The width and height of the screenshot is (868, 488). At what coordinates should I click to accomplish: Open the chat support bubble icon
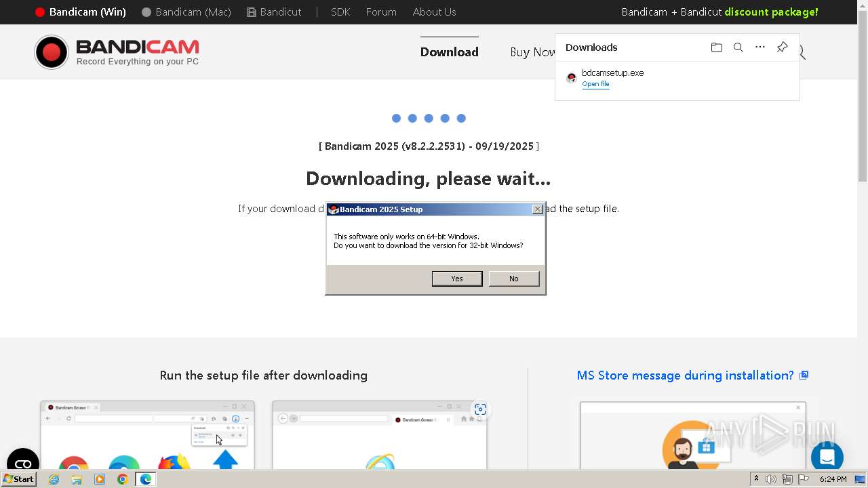[x=827, y=457]
